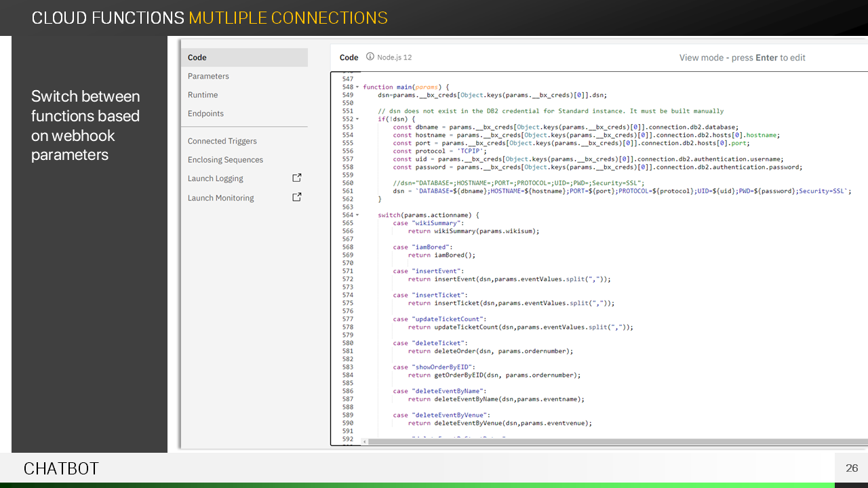Click the external link icon beside Launch Logging
The height and width of the screenshot is (488, 868).
coord(296,178)
